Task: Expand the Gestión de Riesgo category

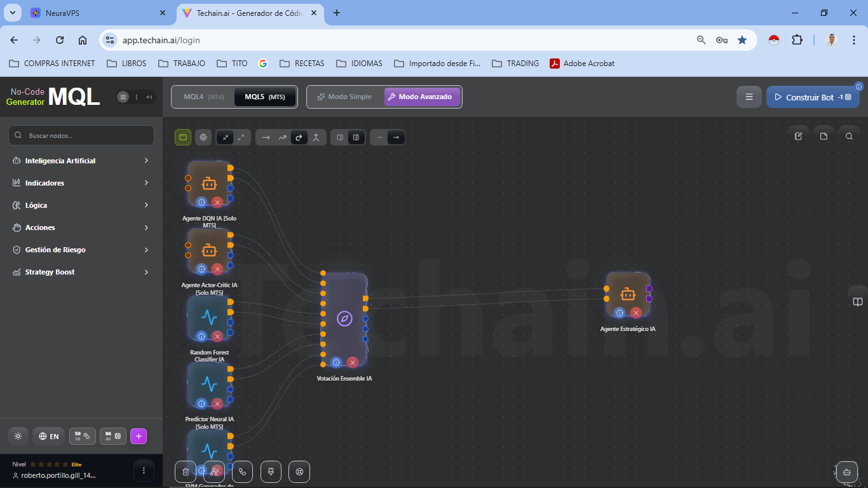Action: 81,250
